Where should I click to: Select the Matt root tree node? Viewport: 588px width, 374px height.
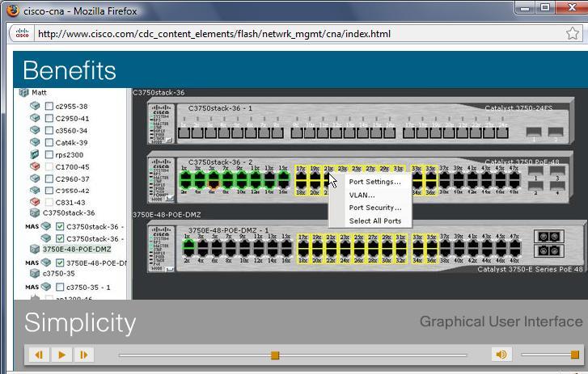39,92
